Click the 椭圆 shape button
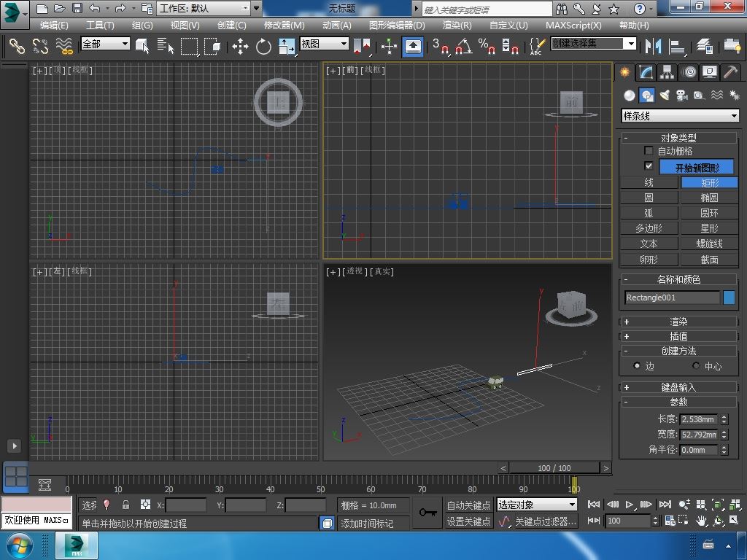 [709, 198]
